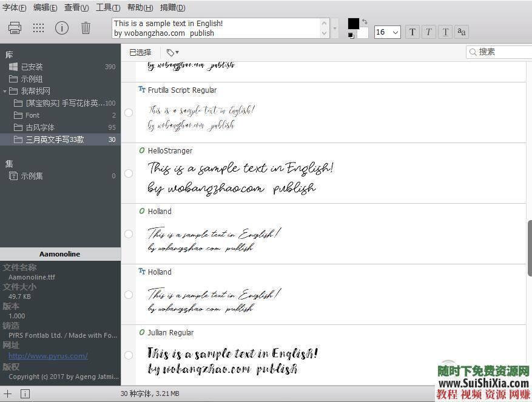The height and width of the screenshot is (402, 532).
Task: Collapse the 我帮找网 folder tree
Action: 4,92
